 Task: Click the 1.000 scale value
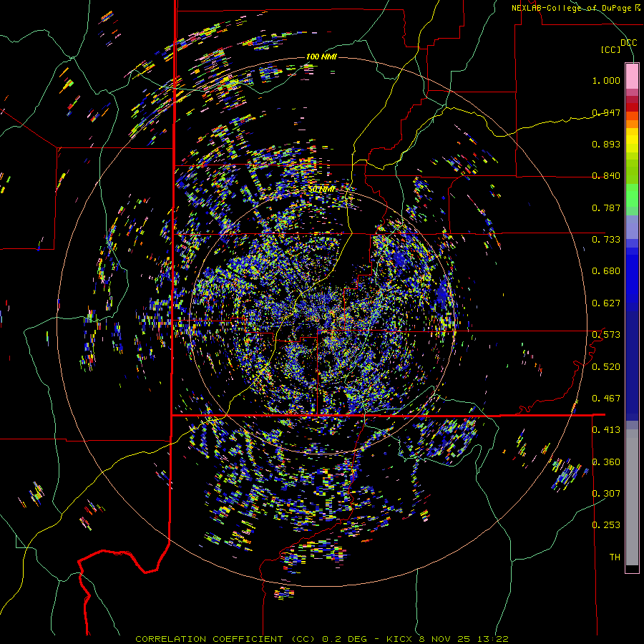(606, 80)
